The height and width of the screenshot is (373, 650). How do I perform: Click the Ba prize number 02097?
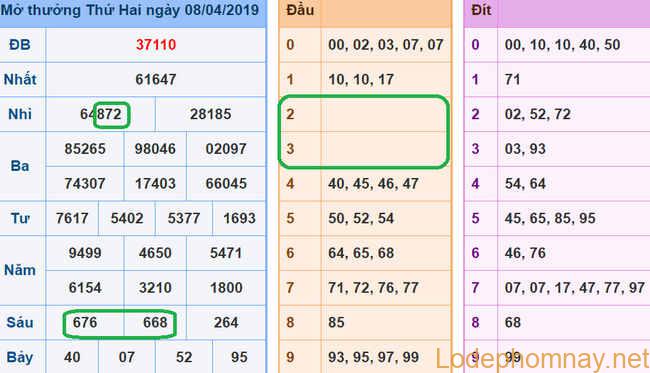pos(226,149)
